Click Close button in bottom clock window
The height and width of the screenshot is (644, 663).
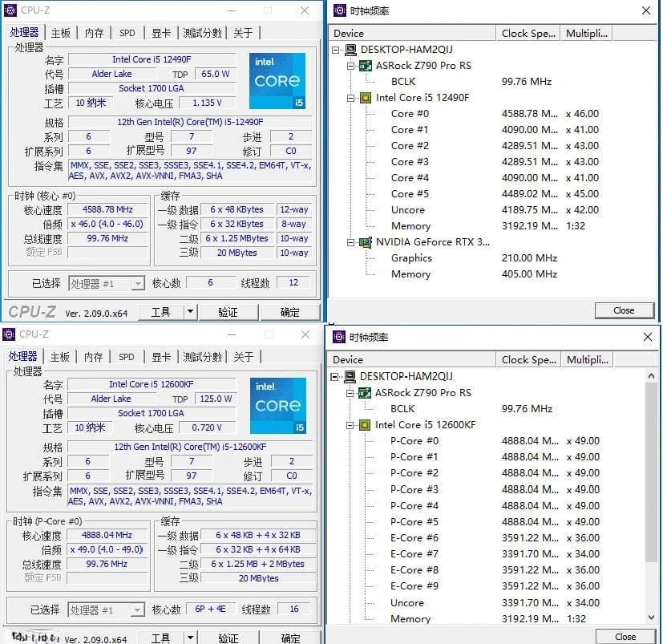[x=625, y=637]
